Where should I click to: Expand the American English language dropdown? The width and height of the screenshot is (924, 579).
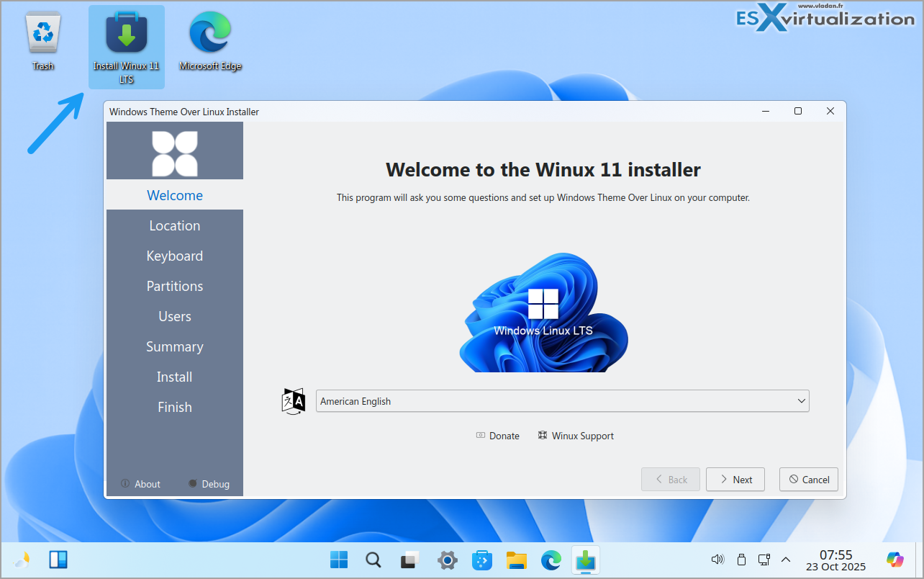(x=562, y=401)
